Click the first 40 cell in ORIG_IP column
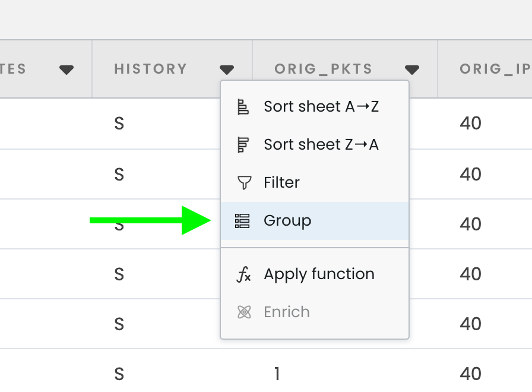The height and width of the screenshot is (392, 532). pyautogui.click(x=470, y=123)
